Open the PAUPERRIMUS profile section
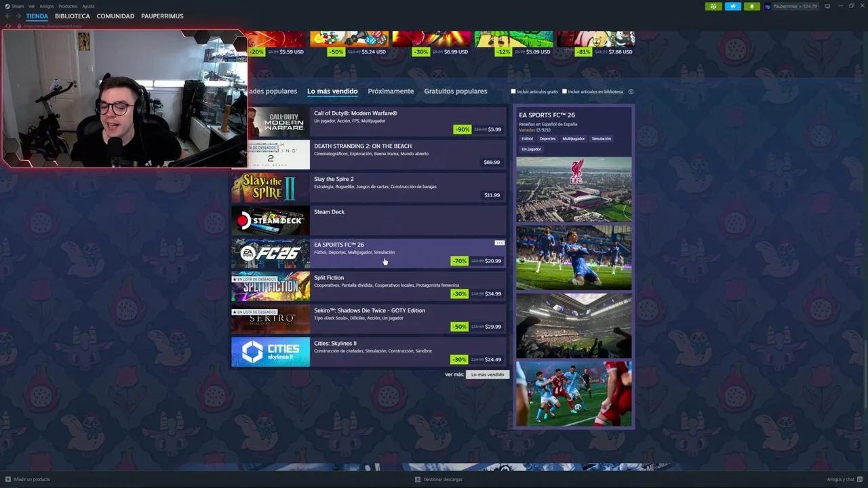 (x=162, y=16)
